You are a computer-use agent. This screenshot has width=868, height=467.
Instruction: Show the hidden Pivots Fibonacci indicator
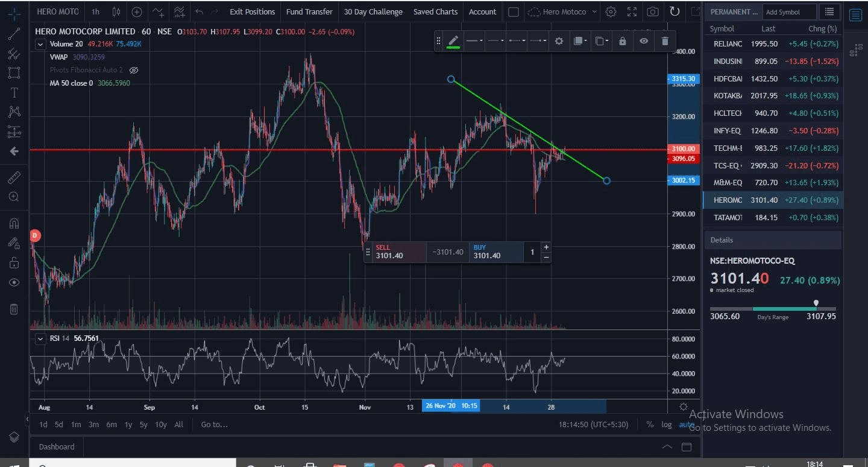(x=134, y=70)
